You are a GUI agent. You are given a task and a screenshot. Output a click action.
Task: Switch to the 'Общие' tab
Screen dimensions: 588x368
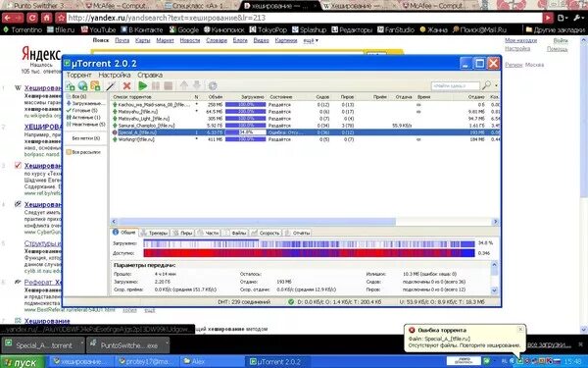(124, 233)
